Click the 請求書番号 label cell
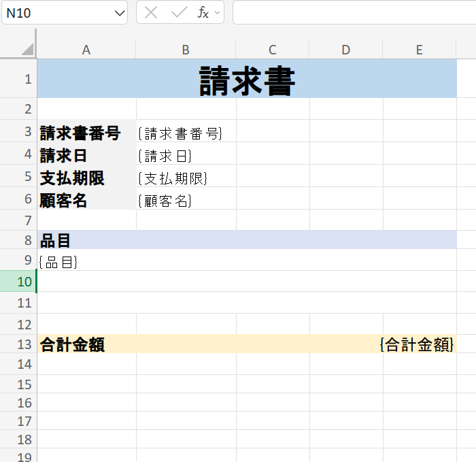The image size is (476, 462). (86, 131)
